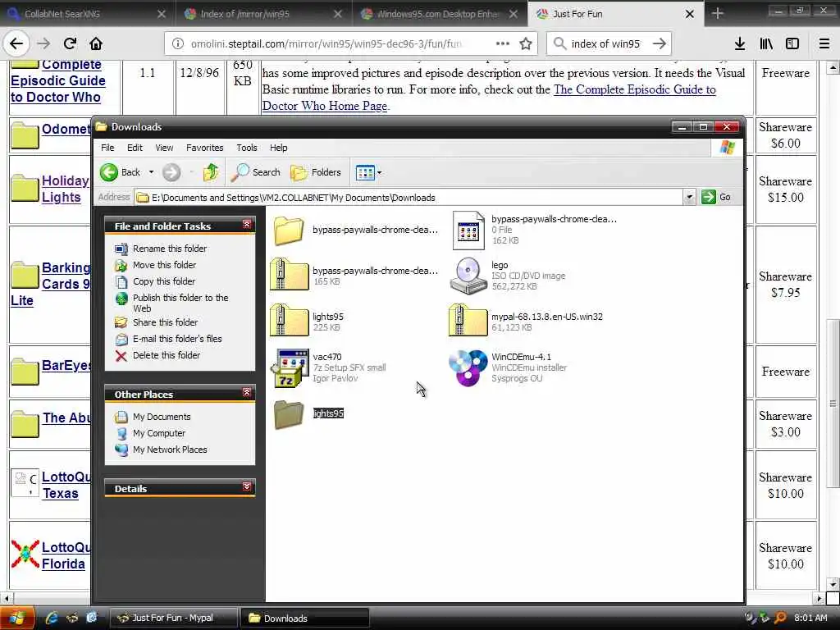Select bypass-paywalls 162 KB file icon

click(x=468, y=231)
